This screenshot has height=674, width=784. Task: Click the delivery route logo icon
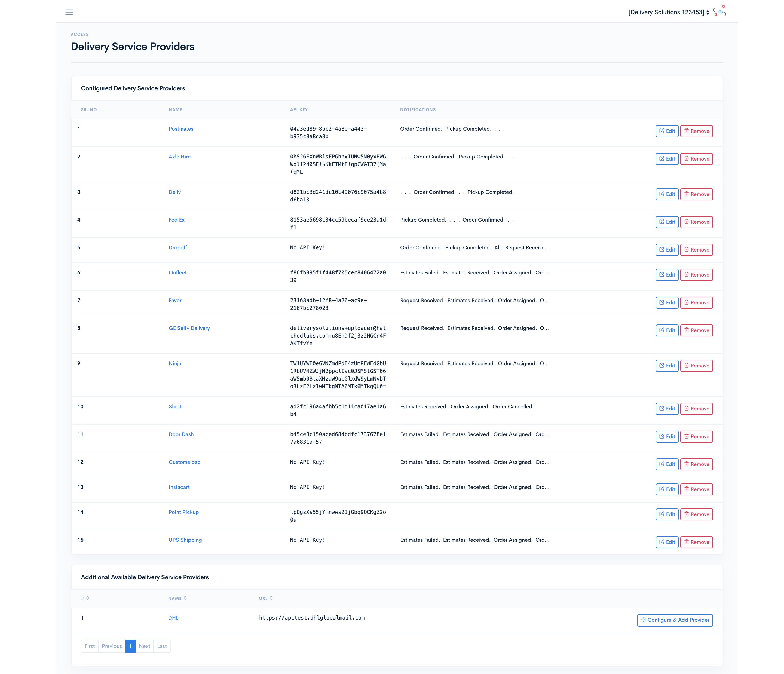(719, 12)
